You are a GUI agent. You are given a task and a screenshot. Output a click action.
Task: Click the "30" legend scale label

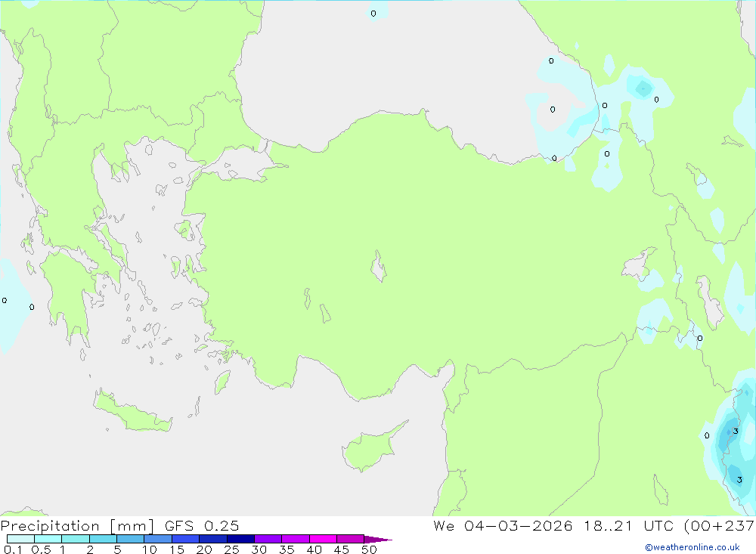pyautogui.click(x=259, y=549)
